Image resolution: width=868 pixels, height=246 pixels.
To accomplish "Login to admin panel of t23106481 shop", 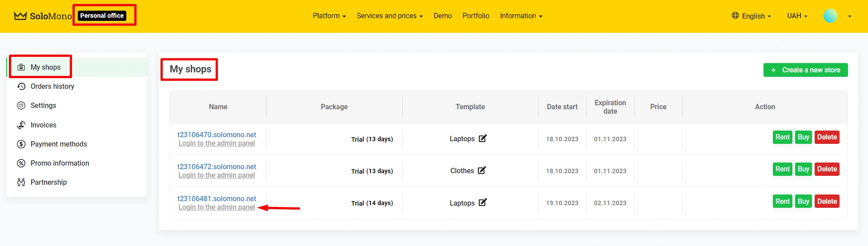I will [x=217, y=207].
